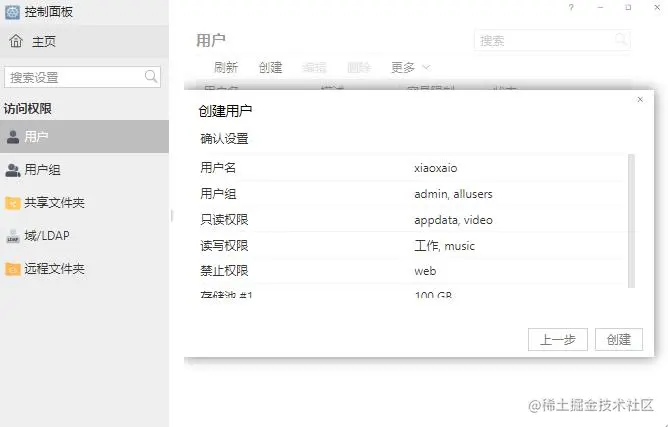The image size is (668, 427).
Task: Click the 禁止权限 value web
Action: click(425, 271)
